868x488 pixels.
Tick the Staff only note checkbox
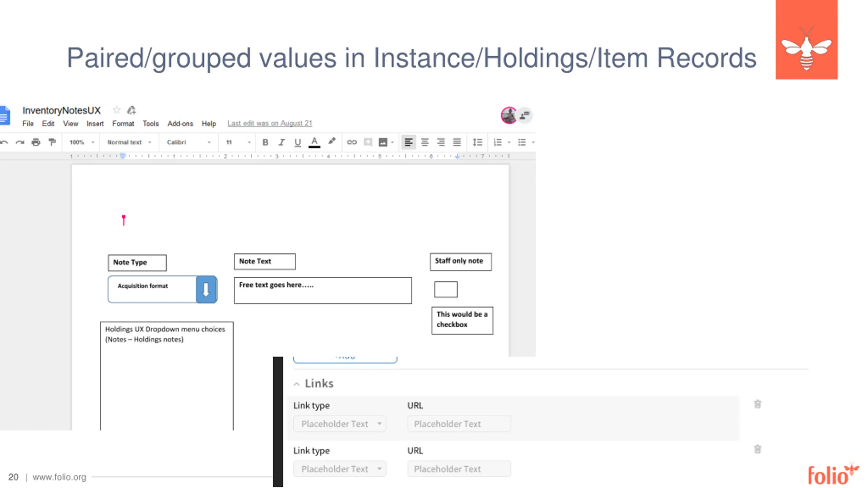coord(446,289)
